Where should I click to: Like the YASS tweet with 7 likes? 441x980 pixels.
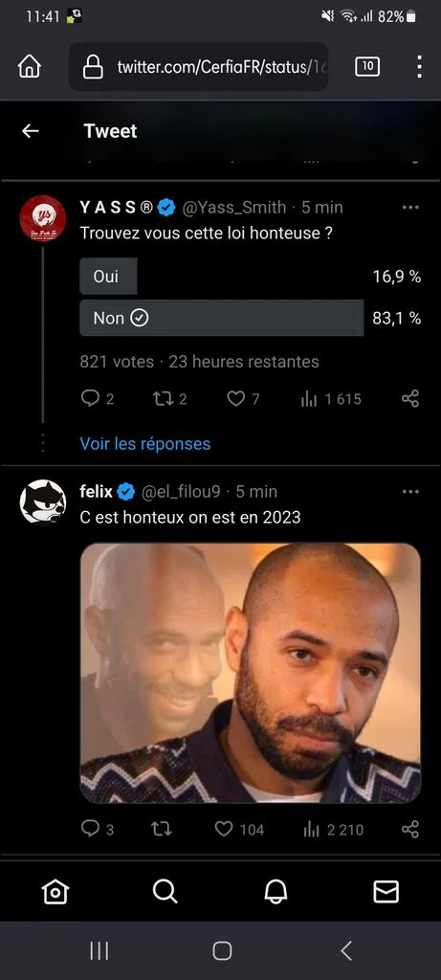pos(243,399)
